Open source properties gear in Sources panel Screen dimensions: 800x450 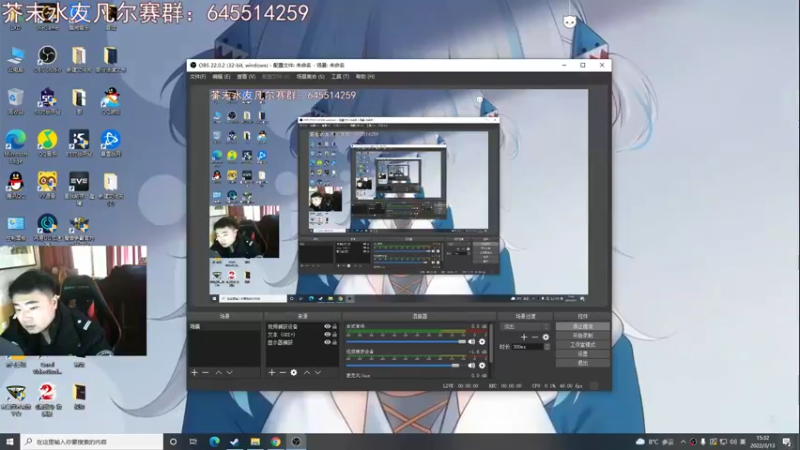[x=293, y=372]
